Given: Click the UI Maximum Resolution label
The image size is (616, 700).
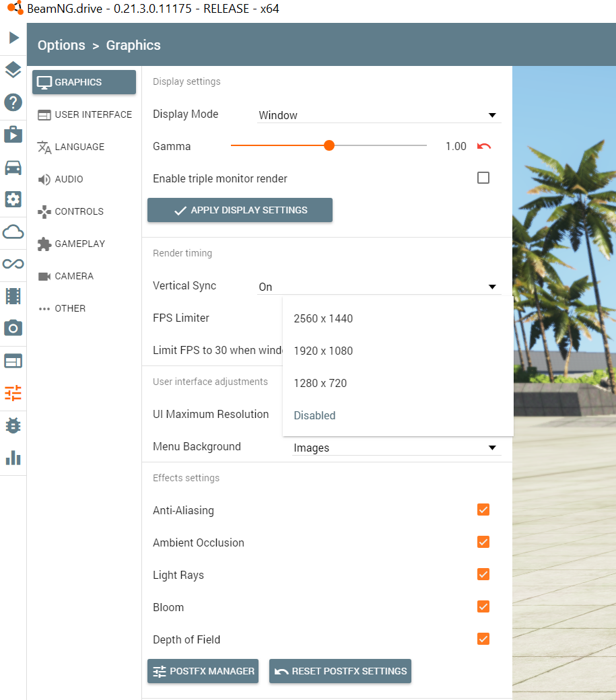Looking at the screenshot, I should (211, 415).
